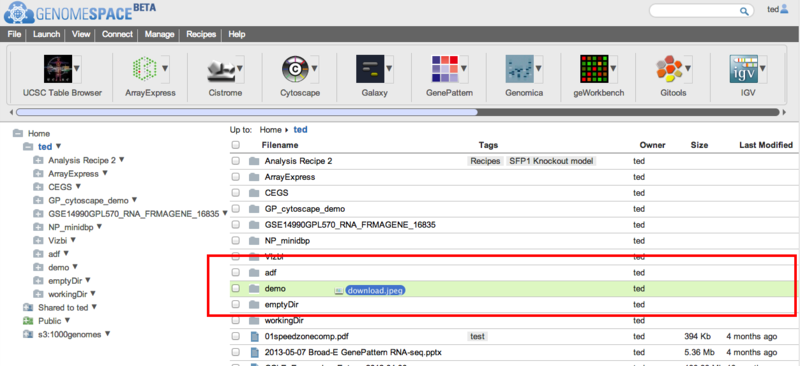
Task: Tick the 01speedzonecomp.pdf checkbox
Action: pos(236,336)
